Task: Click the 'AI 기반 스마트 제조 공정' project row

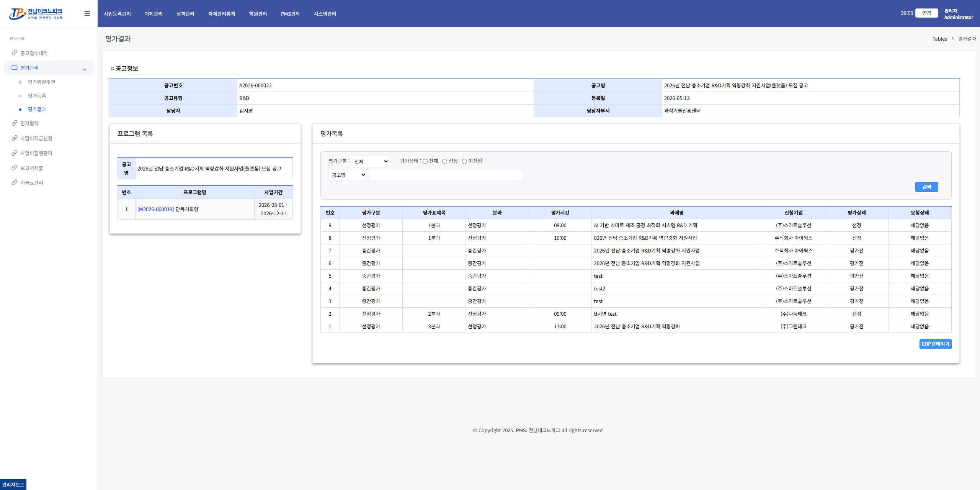Action: pos(636,225)
